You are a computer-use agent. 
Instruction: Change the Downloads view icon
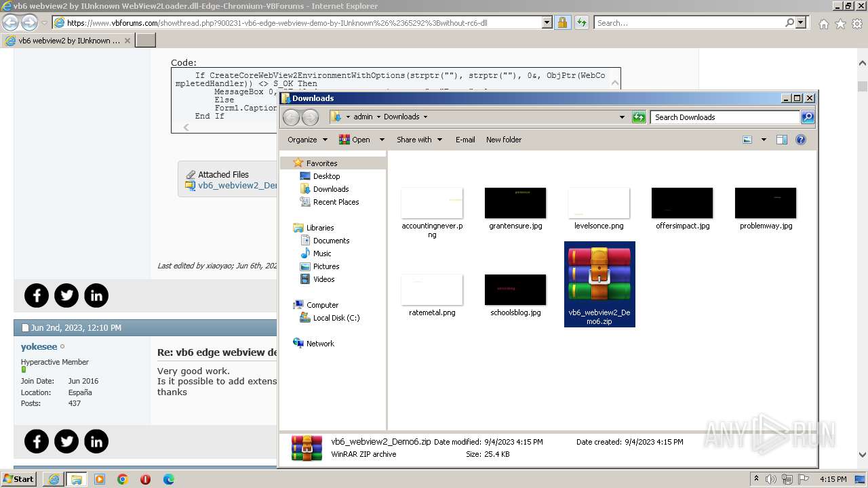[747, 140]
